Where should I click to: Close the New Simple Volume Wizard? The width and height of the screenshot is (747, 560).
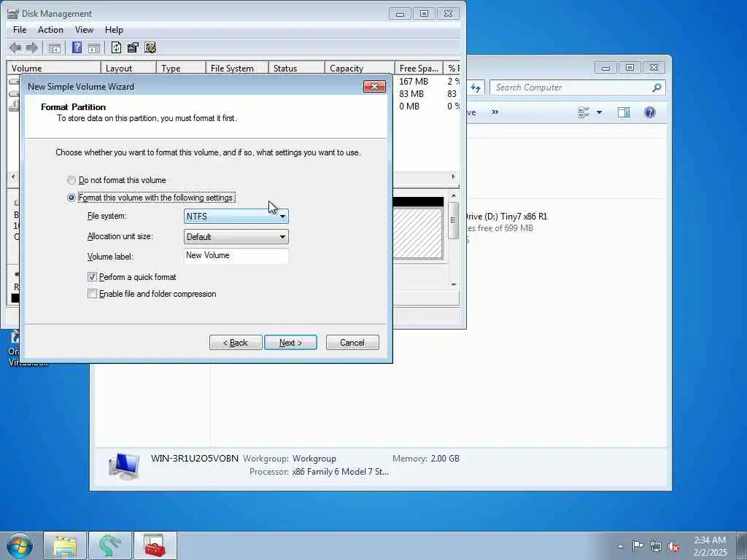pos(374,86)
